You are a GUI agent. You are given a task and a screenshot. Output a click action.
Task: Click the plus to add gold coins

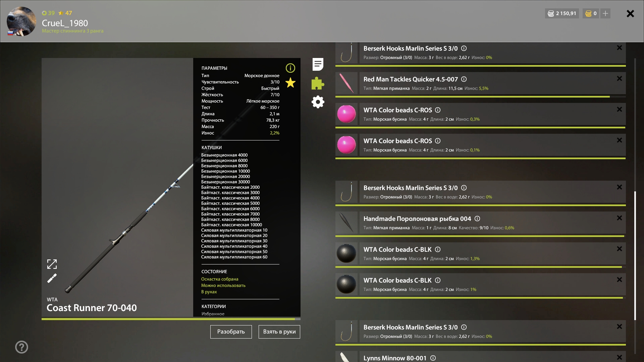[x=605, y=13]
